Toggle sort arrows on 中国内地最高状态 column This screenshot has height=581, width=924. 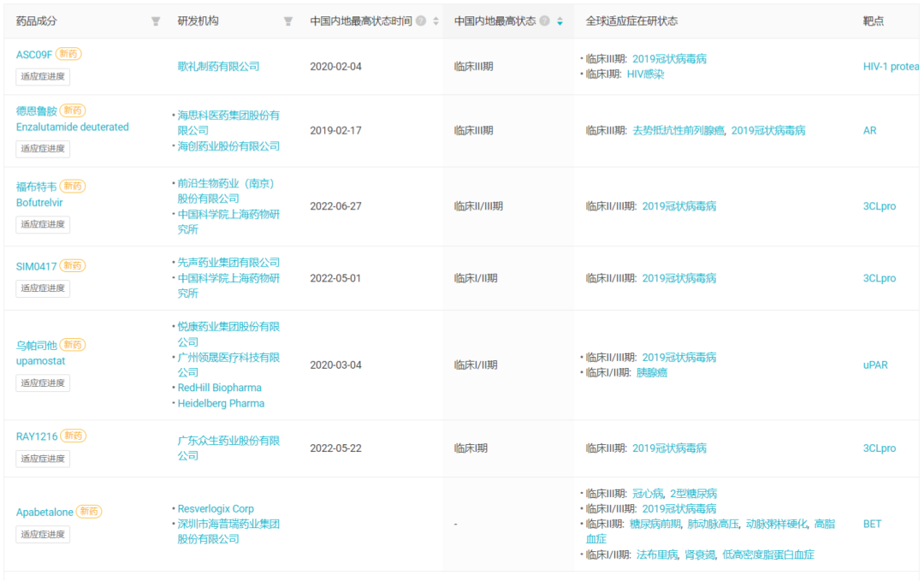point(560,21)
